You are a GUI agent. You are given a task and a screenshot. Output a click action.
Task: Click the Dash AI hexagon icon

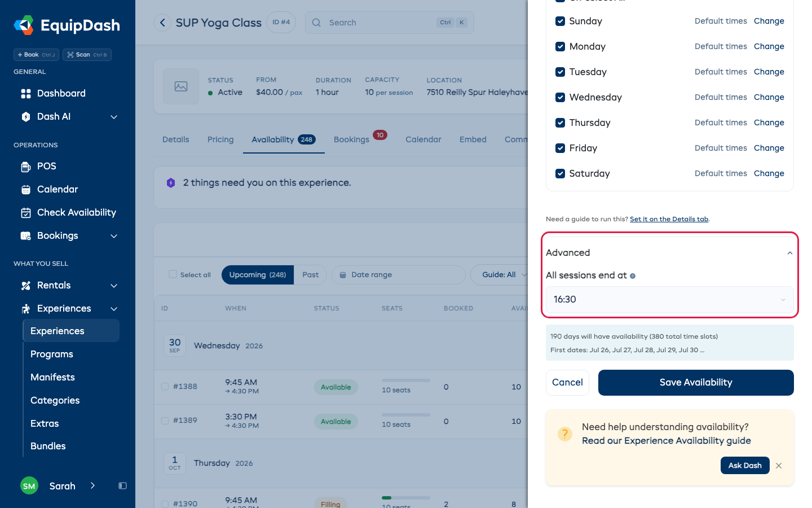coord(26,117)
